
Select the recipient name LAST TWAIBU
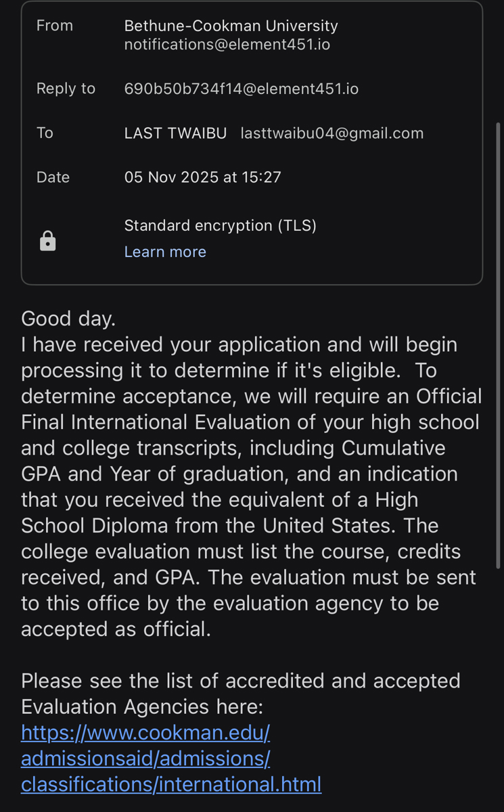click(175, 133)
